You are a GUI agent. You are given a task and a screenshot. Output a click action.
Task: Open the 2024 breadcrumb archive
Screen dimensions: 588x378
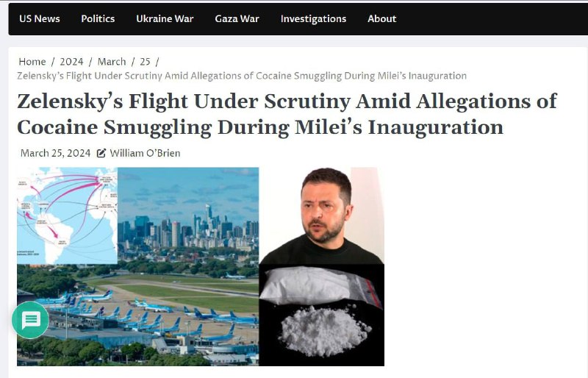pyautogui.click(x=71, y=62)
